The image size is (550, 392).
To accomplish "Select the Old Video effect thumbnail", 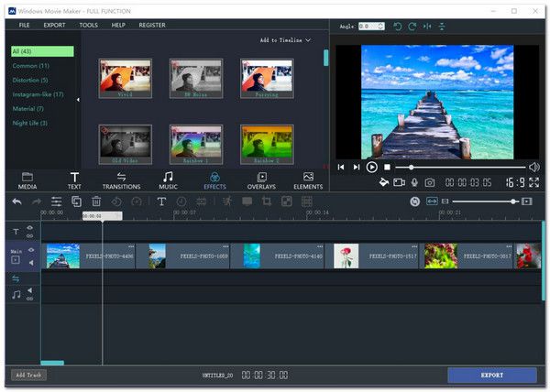I will [126, 145].
